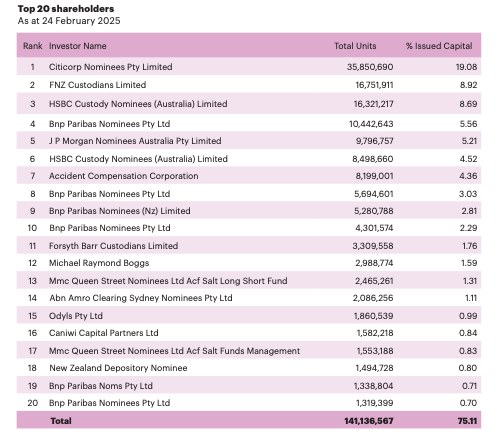Click the 'Total Units' column header
The image size is (498, 441).
click(355, 46)
